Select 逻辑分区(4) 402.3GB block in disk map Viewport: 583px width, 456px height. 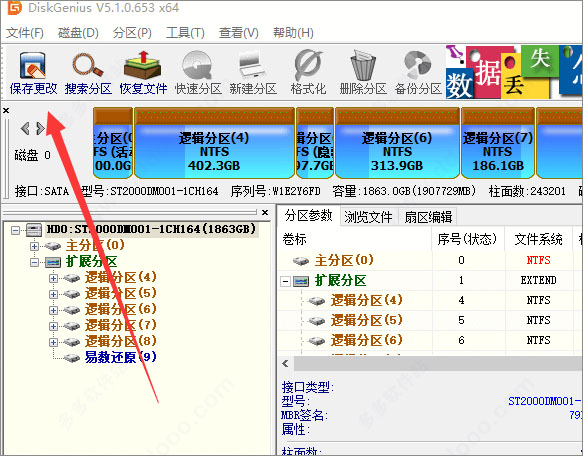[214, 143]
